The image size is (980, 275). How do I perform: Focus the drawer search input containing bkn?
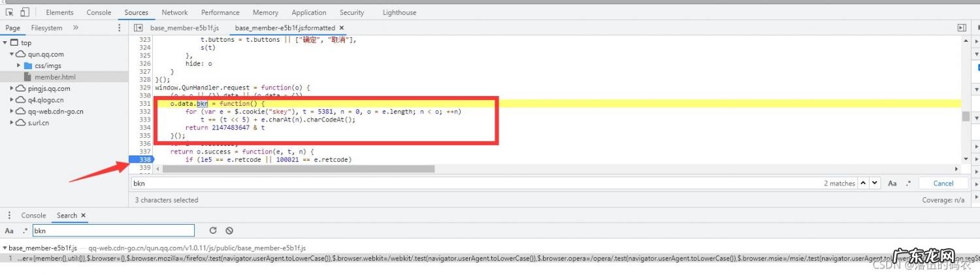(113, 231)
